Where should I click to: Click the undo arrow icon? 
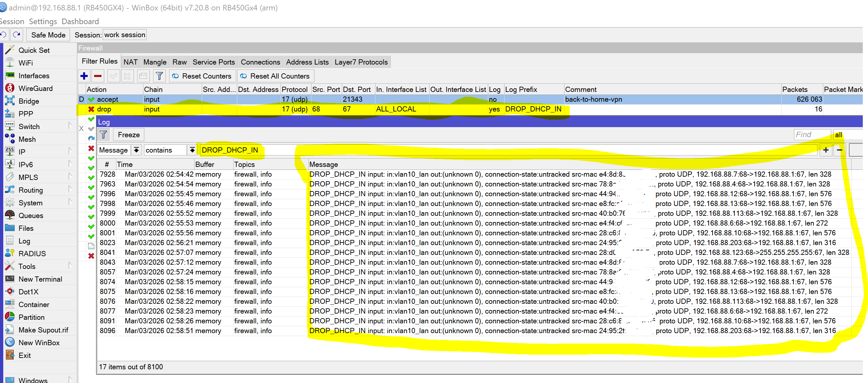click(x=4, y=35)
